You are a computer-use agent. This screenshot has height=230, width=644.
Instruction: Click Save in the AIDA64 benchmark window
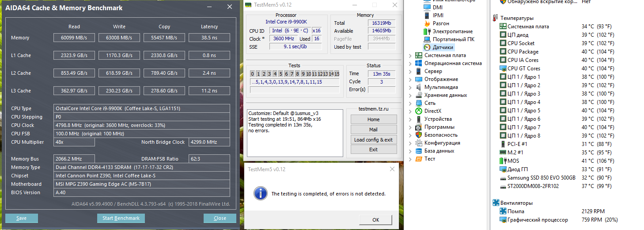pyautogui.click(x=22, y=218)
